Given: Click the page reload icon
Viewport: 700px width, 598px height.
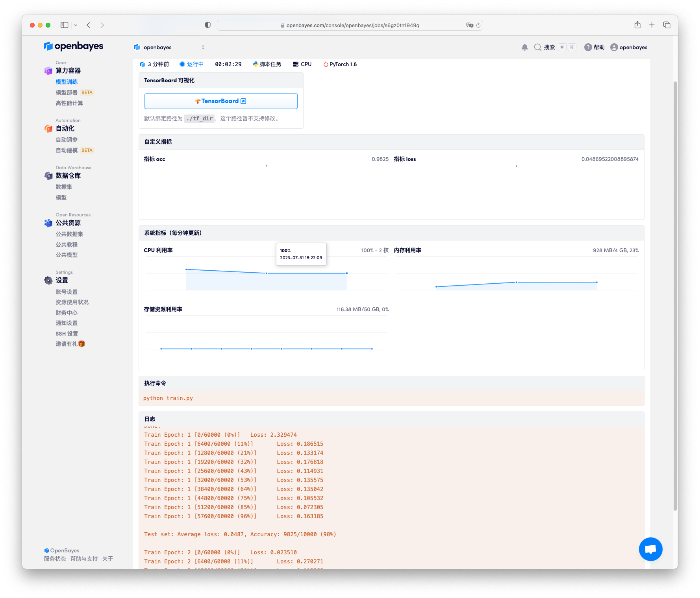Looking at the screenshot, I should [478, 25].
